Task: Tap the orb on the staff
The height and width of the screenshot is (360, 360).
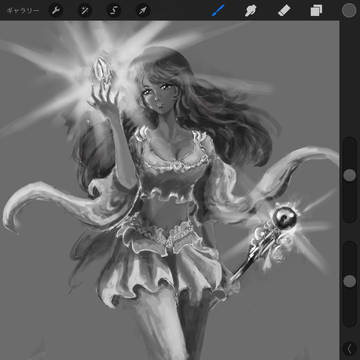Action: coord(284,218)
